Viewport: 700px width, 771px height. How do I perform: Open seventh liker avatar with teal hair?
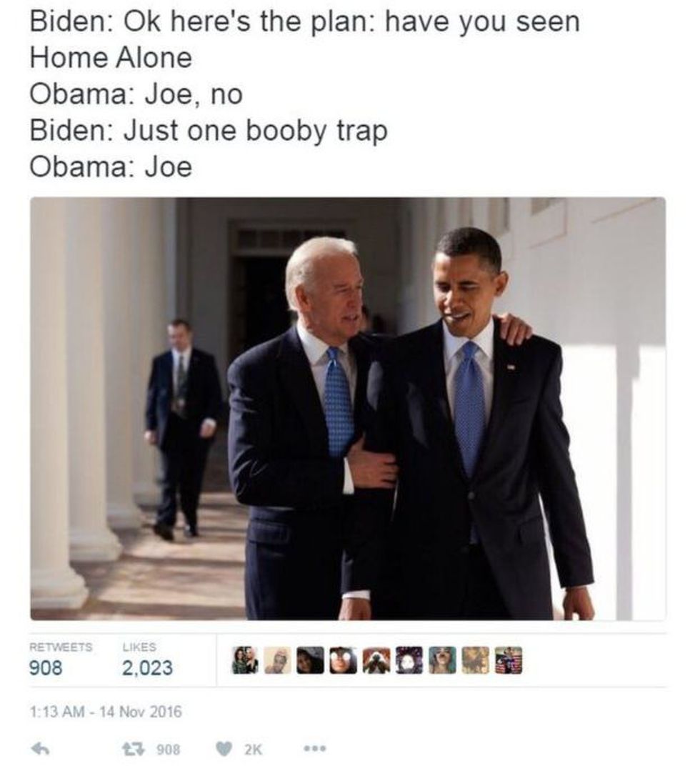(443, 660)
